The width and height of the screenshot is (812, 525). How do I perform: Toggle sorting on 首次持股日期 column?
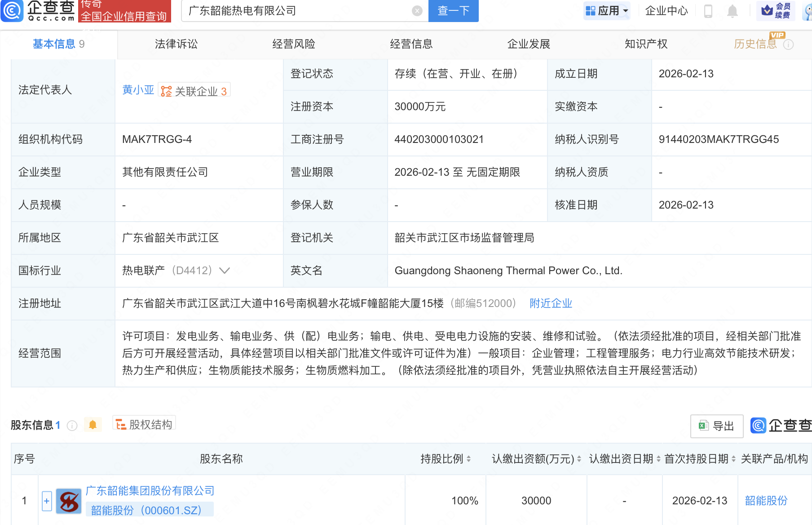coord(733,459)
